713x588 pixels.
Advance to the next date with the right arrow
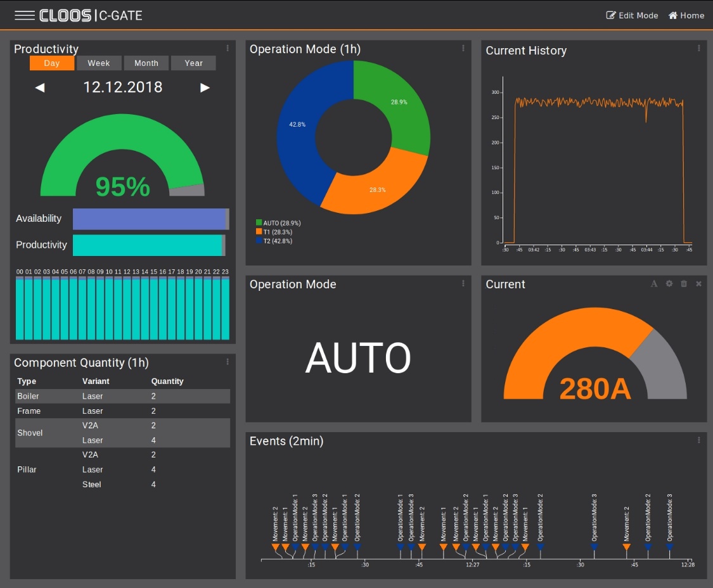coord(205,87)
